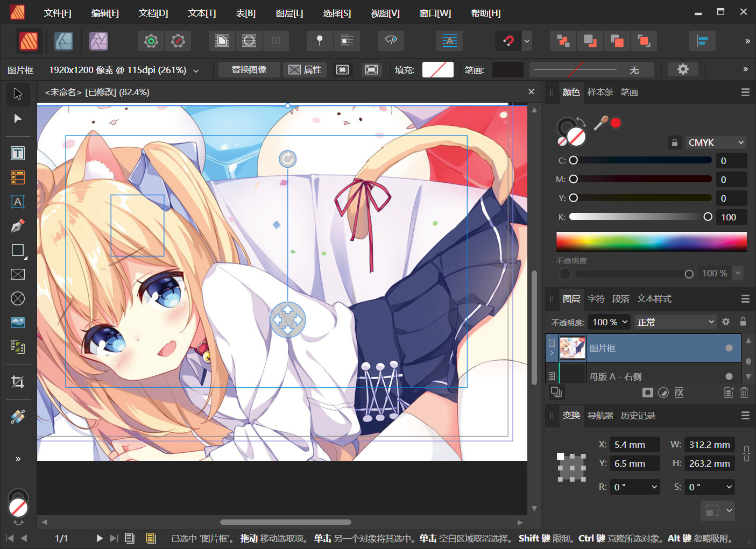Select the Frame Text tool

(x=18, y=153)
